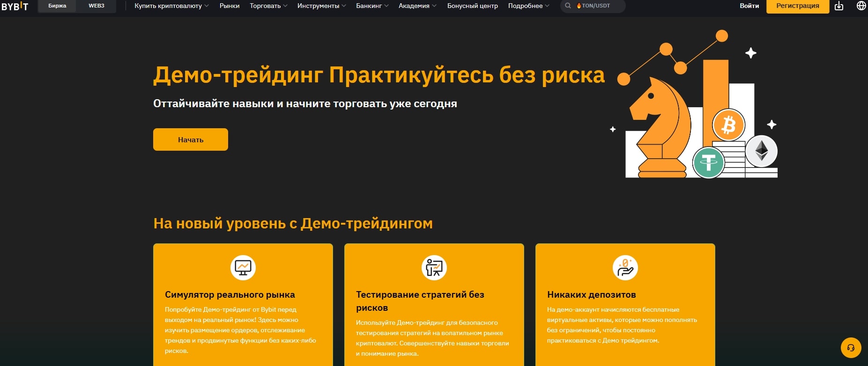Viewport: 868px width, 366px height.
Task: Click the market simulator monitor icon
Action: [243, 268]
